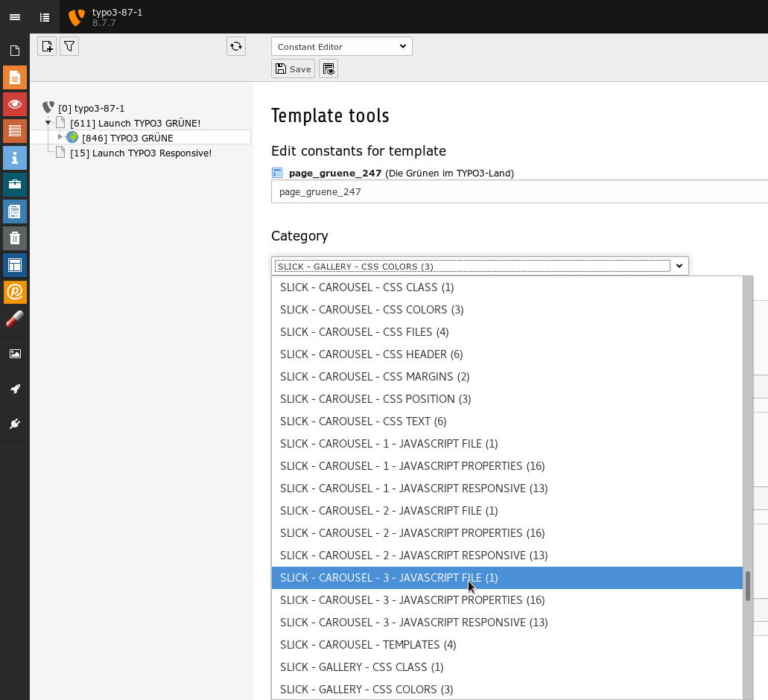Open the grey trash Recycler module
The image size is (768, 700).
point(15,238)
